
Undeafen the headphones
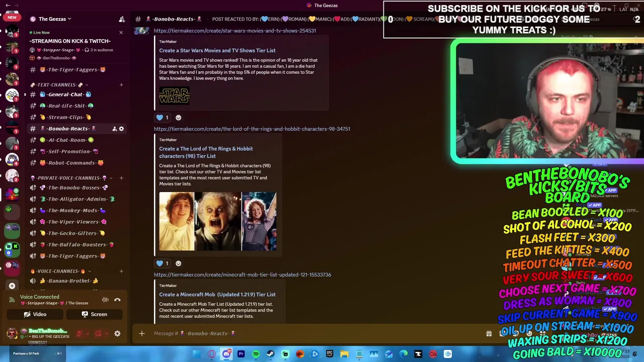click(x=98, y=333)
